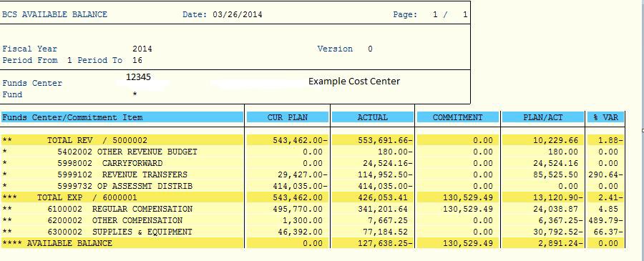The width and height of the screenshot is (644, 261).
Task: Click the Funds Center value 12345
Action: 138,77
